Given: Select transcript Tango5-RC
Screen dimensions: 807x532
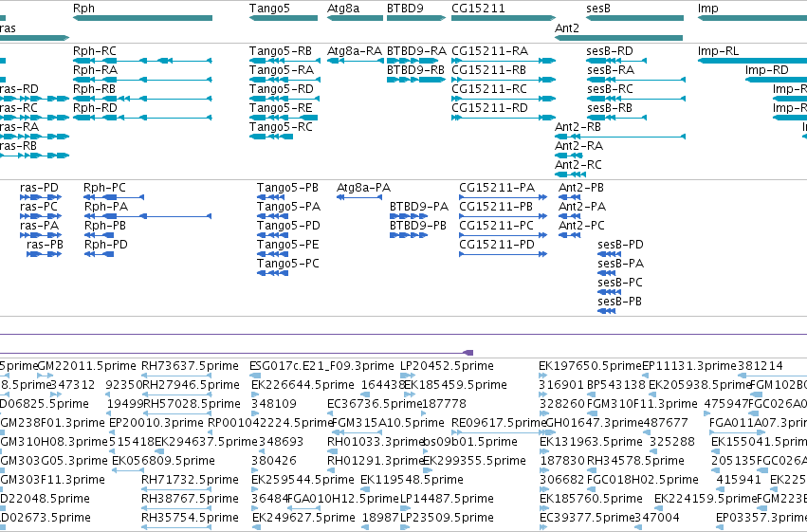Looking at the screenshot, I should [x=271, y=137].
